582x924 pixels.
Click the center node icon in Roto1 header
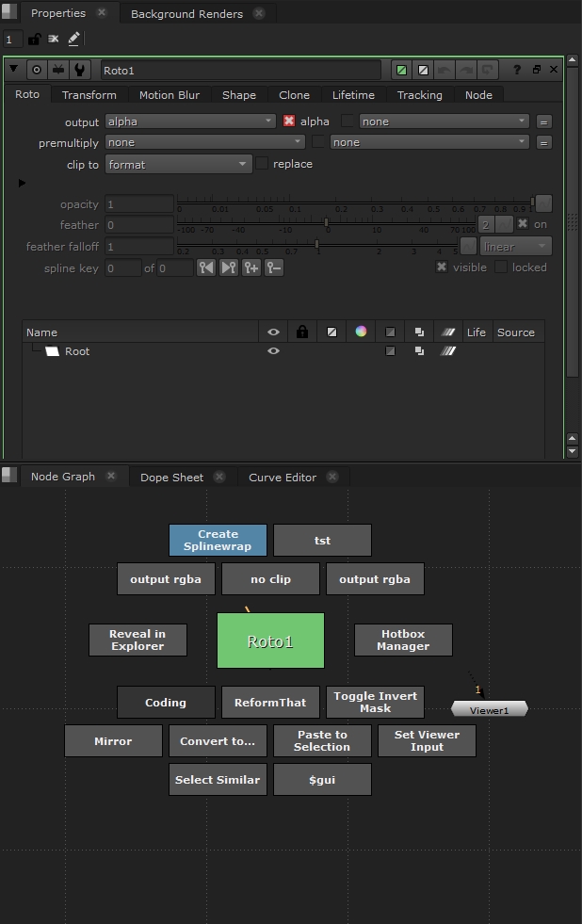(x=37, y=70)
